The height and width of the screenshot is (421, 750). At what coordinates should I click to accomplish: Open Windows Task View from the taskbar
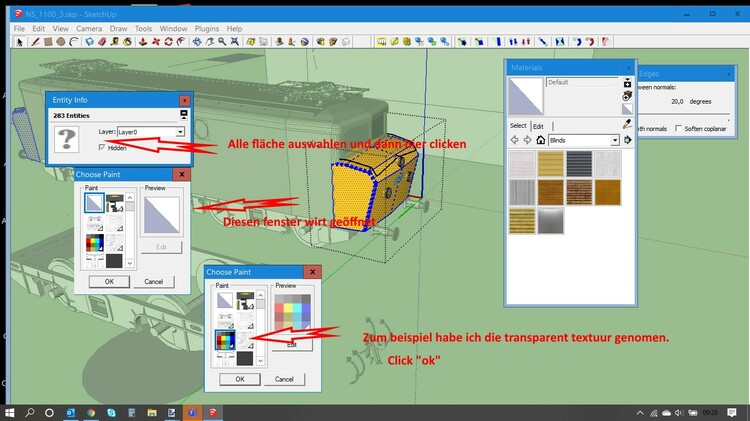coord(50,412)
